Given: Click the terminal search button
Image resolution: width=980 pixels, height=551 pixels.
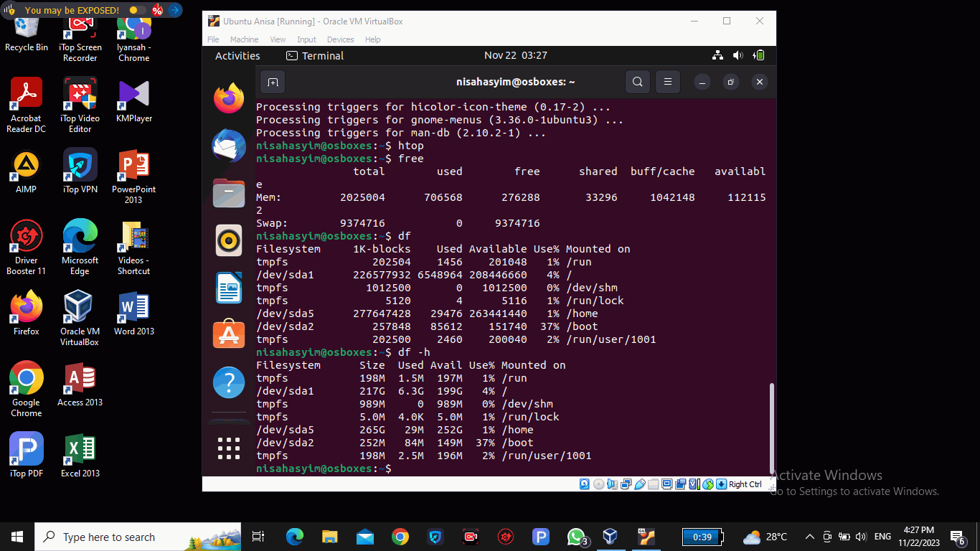Looking at the screenshot, I should coord(637,83).
